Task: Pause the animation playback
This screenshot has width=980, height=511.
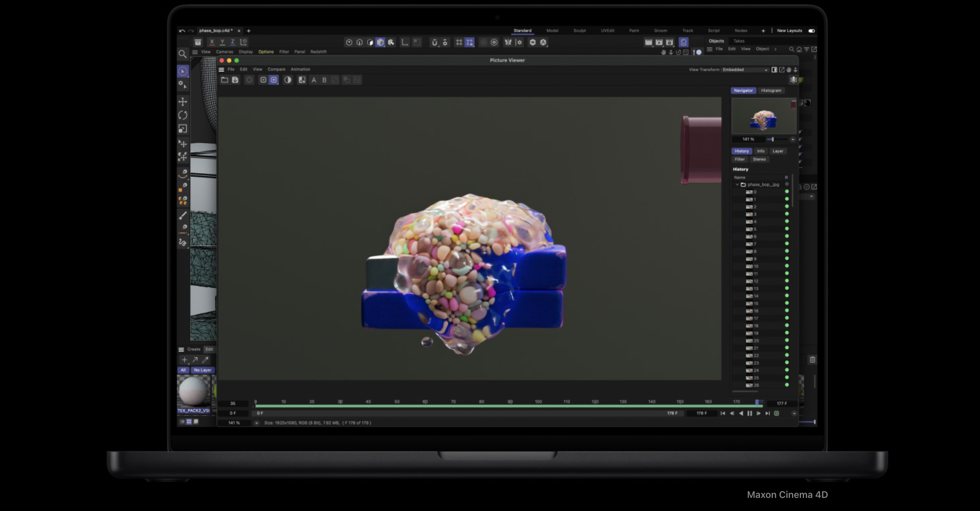Action: tap(749, 413)
